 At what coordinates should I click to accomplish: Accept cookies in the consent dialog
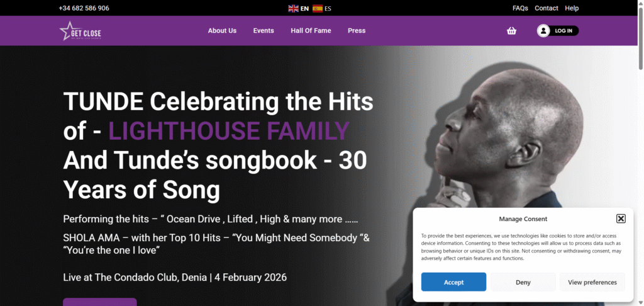(x=453, y=282)
